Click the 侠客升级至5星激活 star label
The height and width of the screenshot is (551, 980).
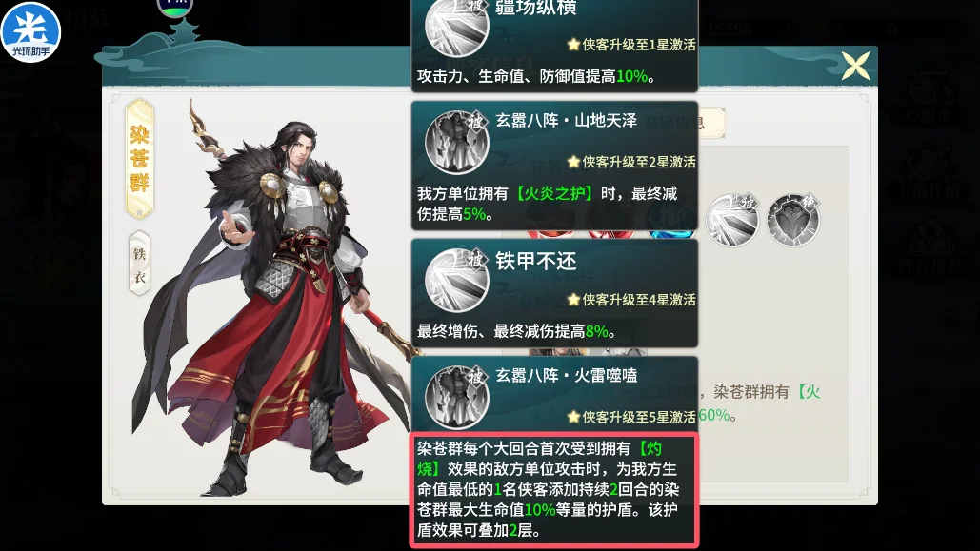pos(631,417)
